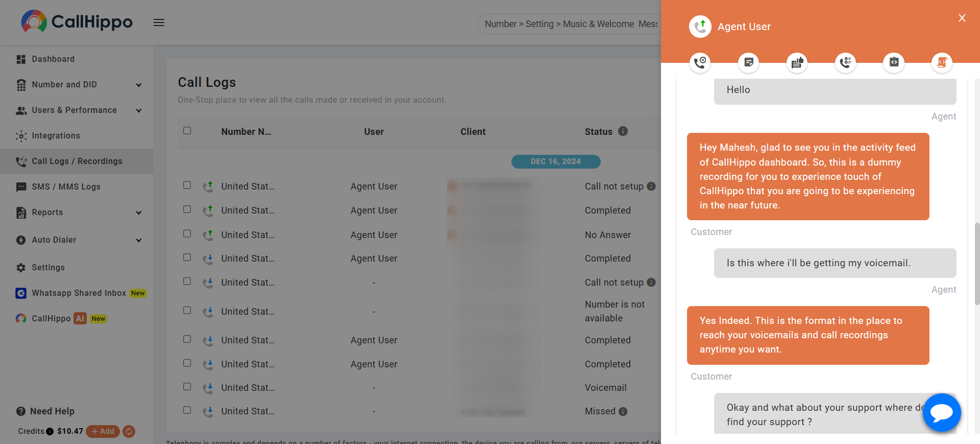
Task: Open the blue live chat bubble
Action: tap(942, 412)
